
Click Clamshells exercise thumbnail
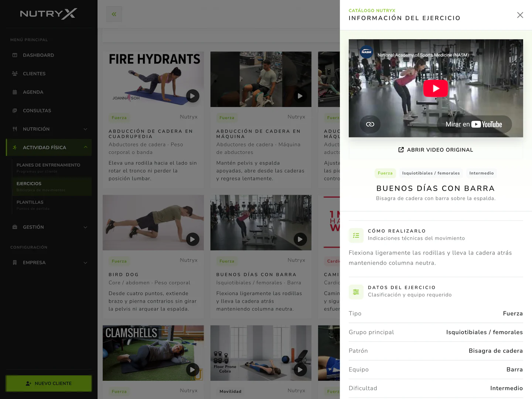pyautogui.click(x=153, y=353)
